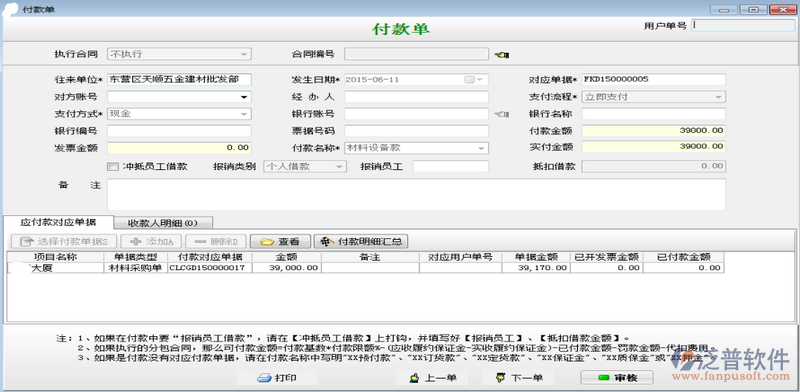Screen dimensions: 800x392
Task: Click the 打印 printer icon button
Action: click(277, 378)
